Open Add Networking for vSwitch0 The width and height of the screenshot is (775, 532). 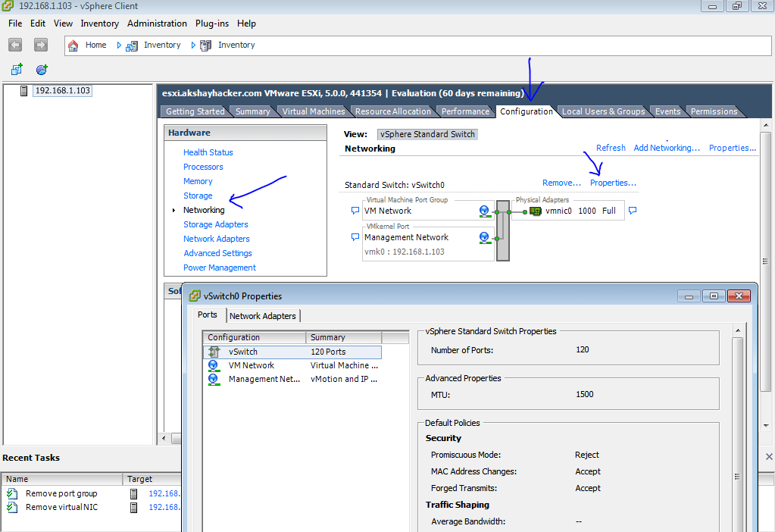click(x=666, y=148)
